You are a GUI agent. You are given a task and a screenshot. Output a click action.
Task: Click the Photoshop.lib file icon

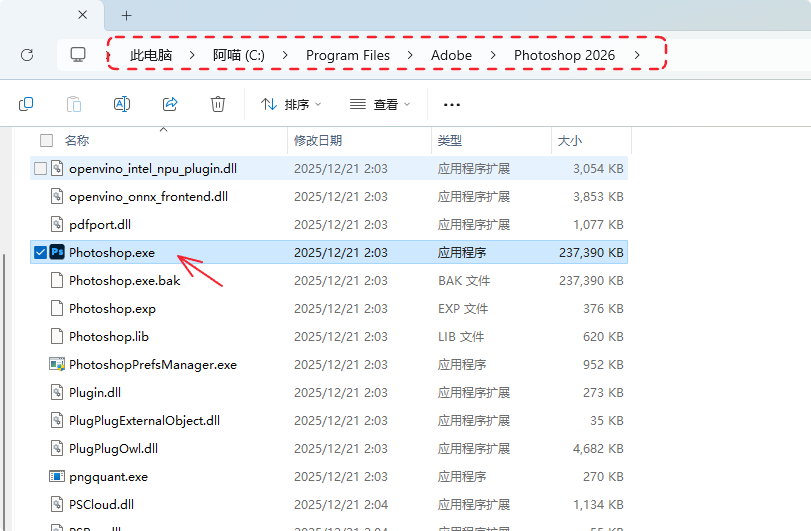tap(57, 336)
